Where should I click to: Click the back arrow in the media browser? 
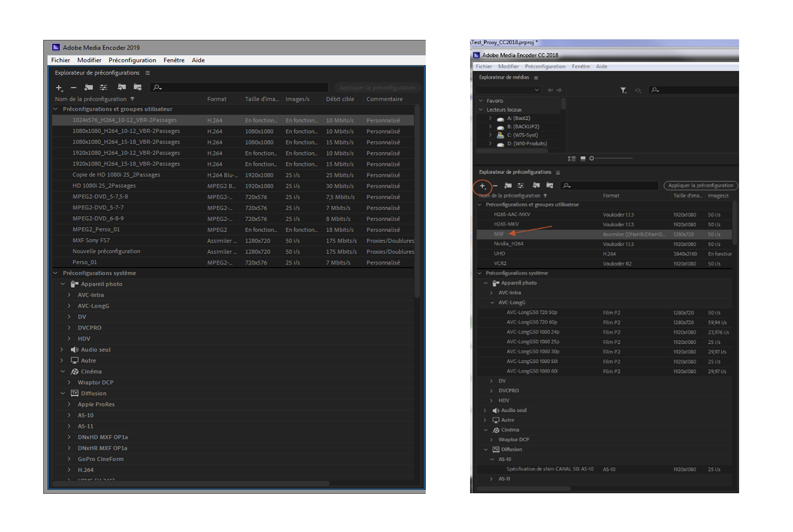550,90
